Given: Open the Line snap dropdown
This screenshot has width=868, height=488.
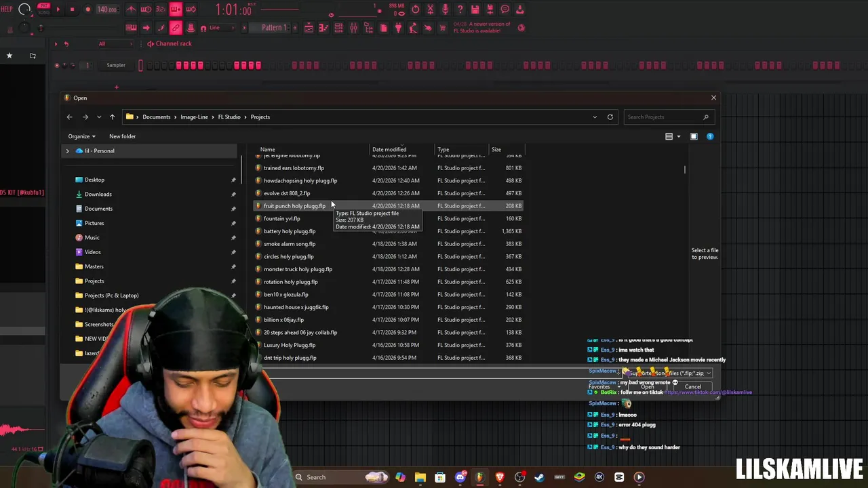Looking at the screenshot, I should pos(224,28).
